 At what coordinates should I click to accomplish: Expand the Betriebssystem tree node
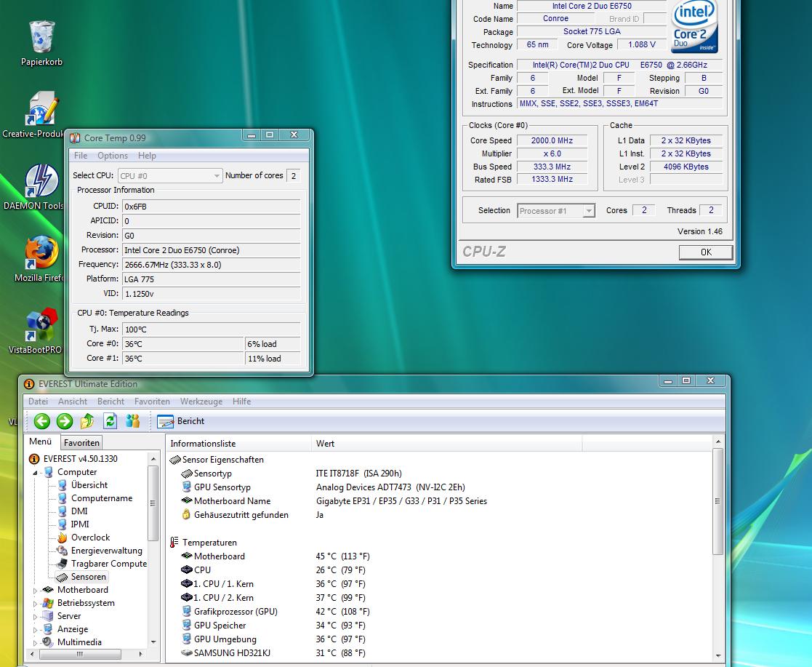(x=35, y=603)
